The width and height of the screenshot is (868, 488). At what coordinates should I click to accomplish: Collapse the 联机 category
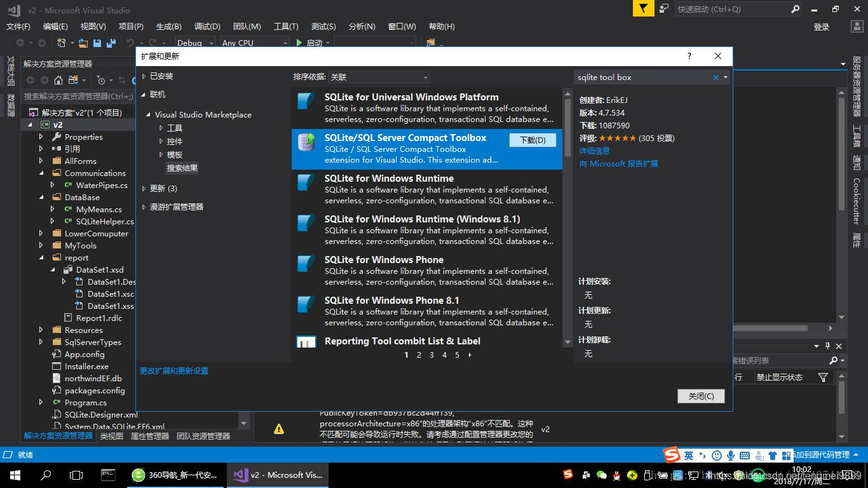144,95
